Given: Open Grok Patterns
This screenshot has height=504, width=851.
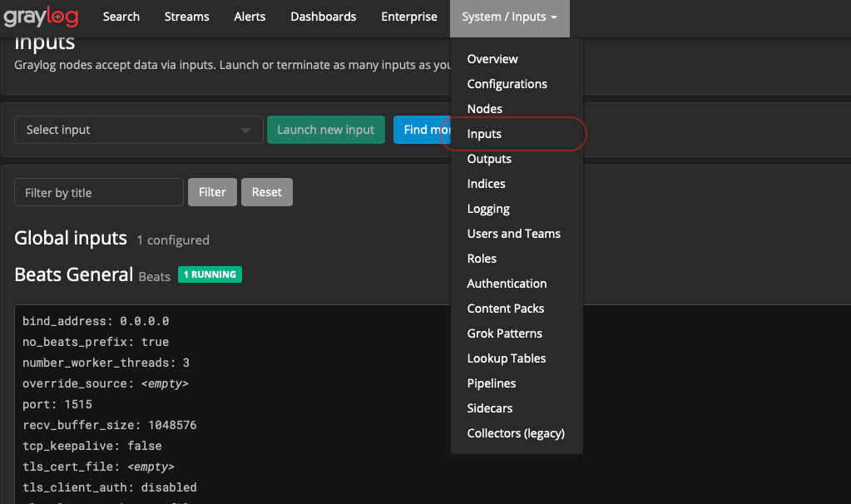Looking at the screenshot, I should [505, 334].
